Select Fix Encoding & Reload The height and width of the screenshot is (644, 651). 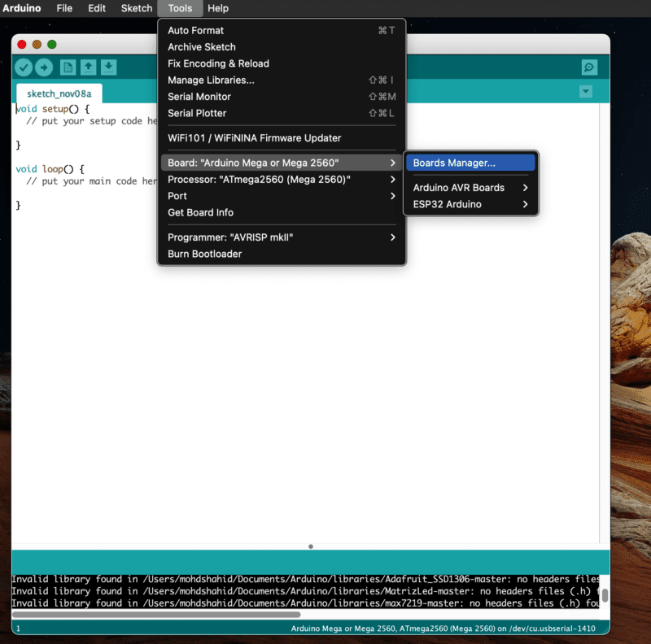pyautogui.click(x=282, y=63)
